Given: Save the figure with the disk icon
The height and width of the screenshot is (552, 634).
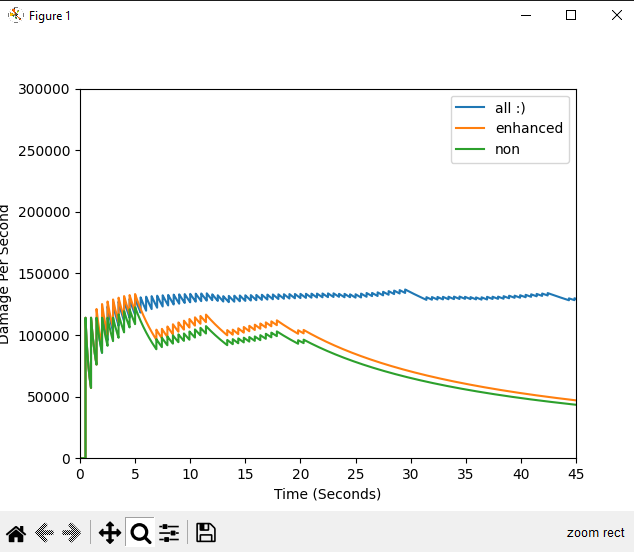Looking at the screenshot, I should pos(205,533).
